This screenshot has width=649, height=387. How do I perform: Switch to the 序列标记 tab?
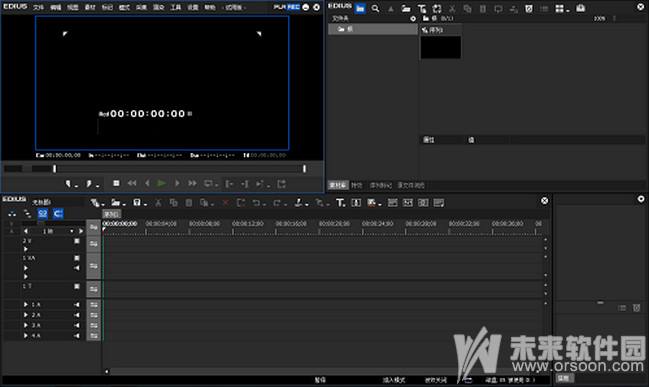pyautogui.click(x=380, y=185)
